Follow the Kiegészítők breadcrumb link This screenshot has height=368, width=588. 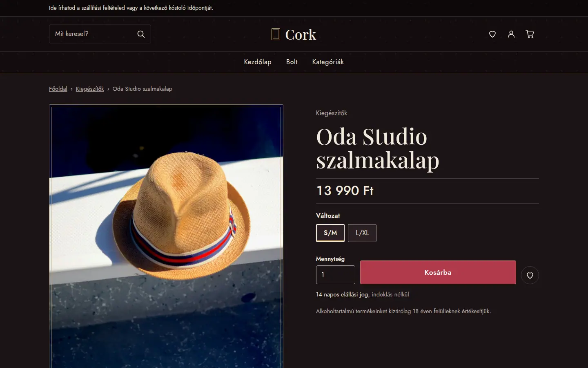click(x=90, y=89)
